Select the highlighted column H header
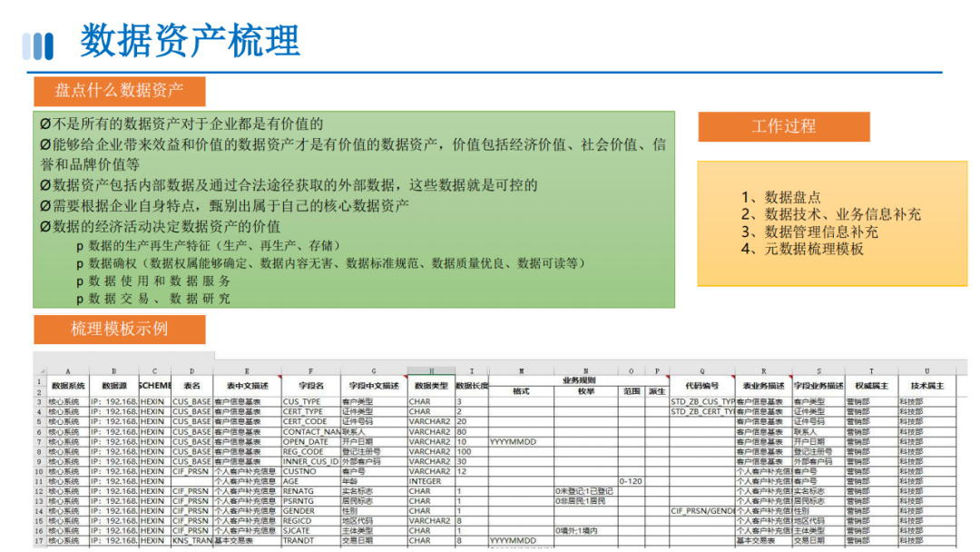The width and height of the screenshot is (980, 552). (431, 370)
